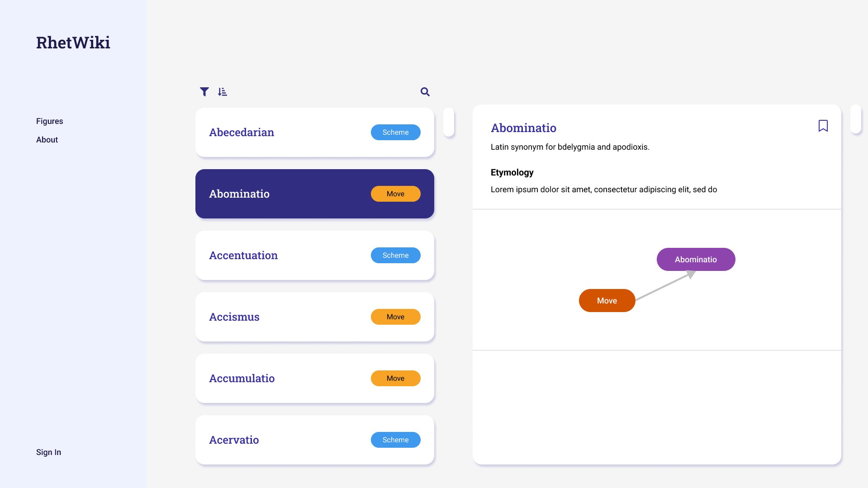Image resolution: width=868 pixels, height=488 pixels.
Task: Click the purple Abominatio graph node
Action: pyautogui.click(x=696, y=260)
